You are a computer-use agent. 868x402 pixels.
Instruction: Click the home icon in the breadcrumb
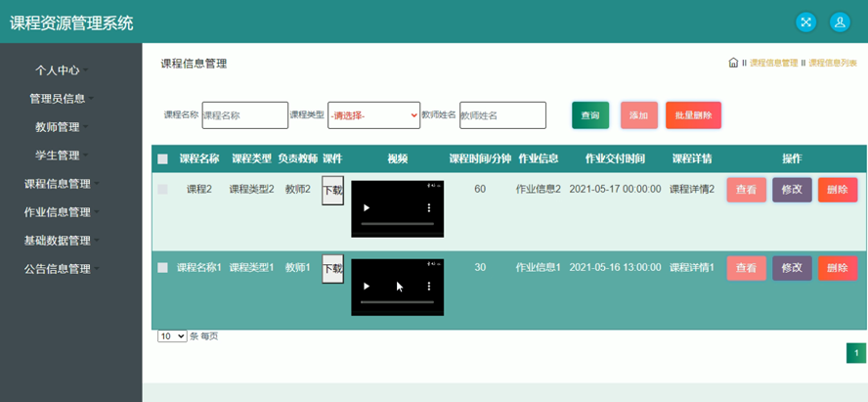point(733,63)
